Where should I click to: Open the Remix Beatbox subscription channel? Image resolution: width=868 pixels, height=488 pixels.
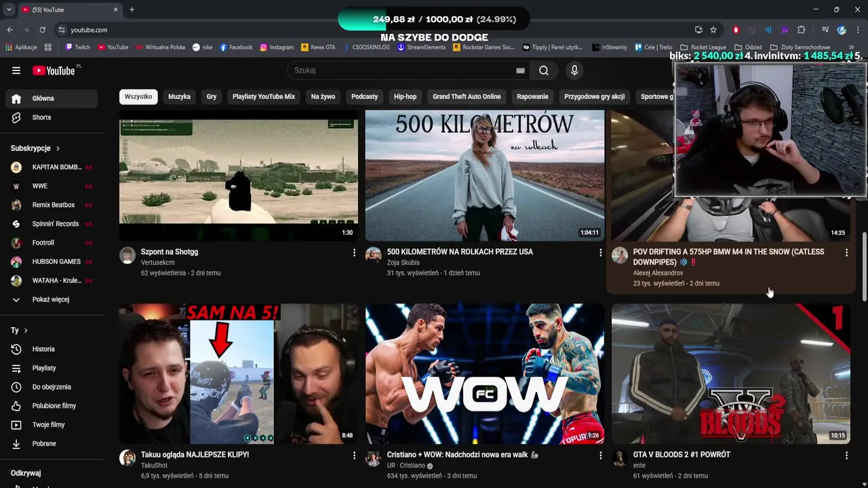coord(52,205)
